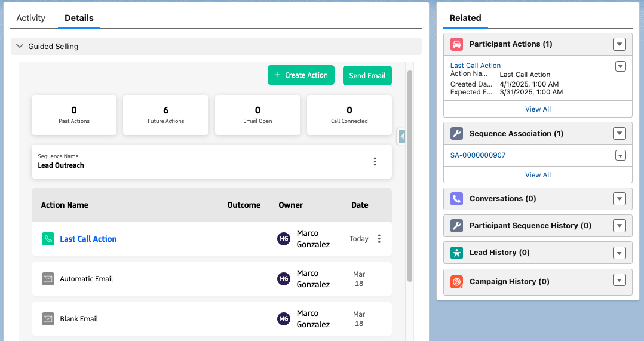Open the Last Call Action row kebab menu
The image size is (644, 341).
point(379,239)
